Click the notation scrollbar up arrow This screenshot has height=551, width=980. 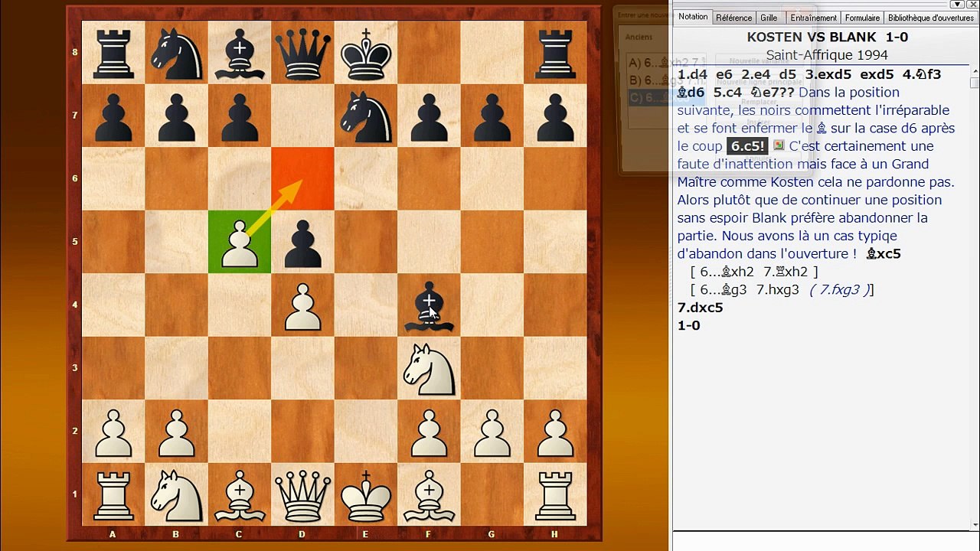click(975, 72)
